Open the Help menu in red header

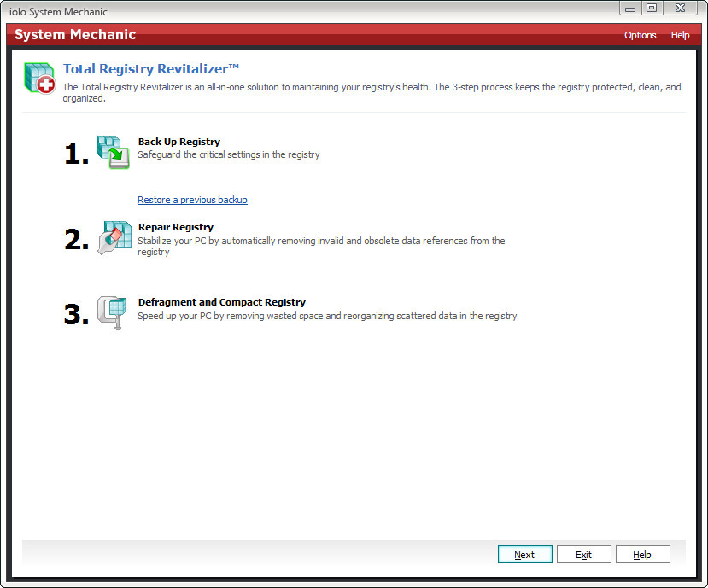680,35
